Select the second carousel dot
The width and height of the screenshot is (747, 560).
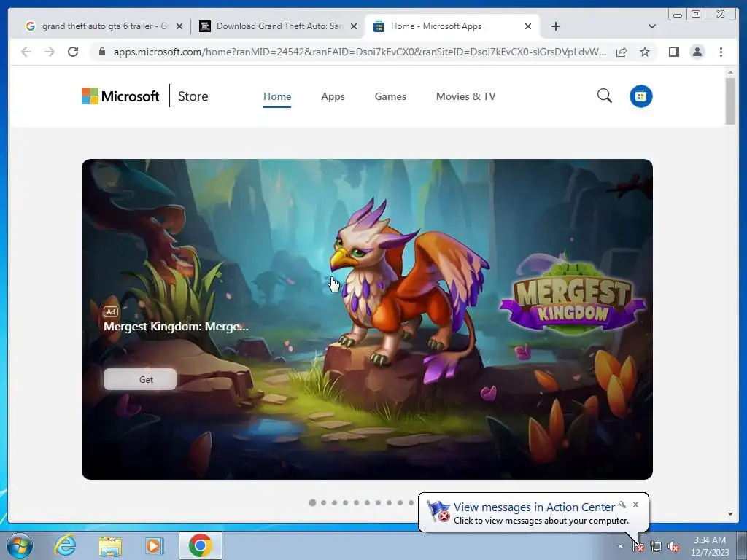point(323,503)
